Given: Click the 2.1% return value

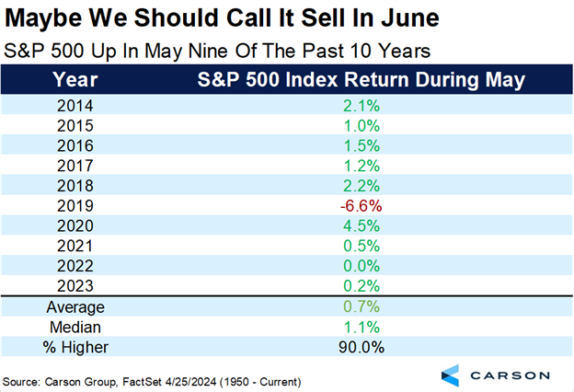Looking at the screenshot, I should pos(361,107).
